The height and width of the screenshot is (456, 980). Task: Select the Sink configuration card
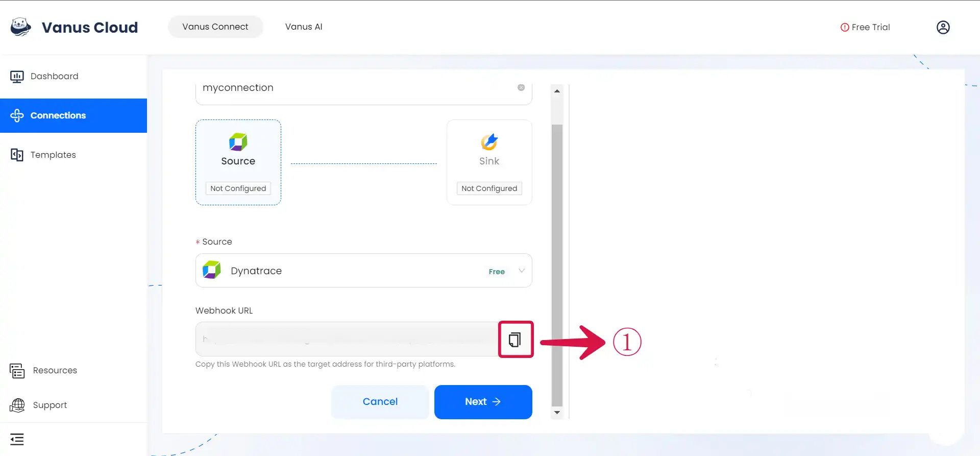point(489,162)
